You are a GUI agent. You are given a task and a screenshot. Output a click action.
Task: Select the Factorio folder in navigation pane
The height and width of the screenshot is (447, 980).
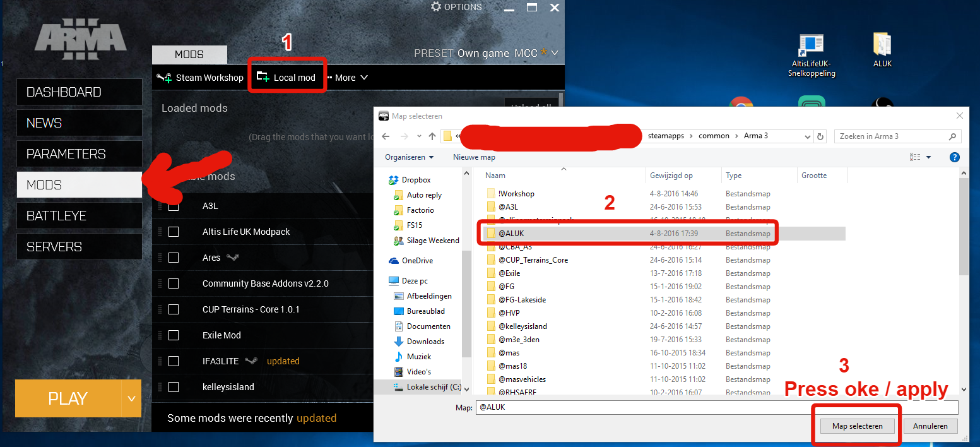(414, 210)
